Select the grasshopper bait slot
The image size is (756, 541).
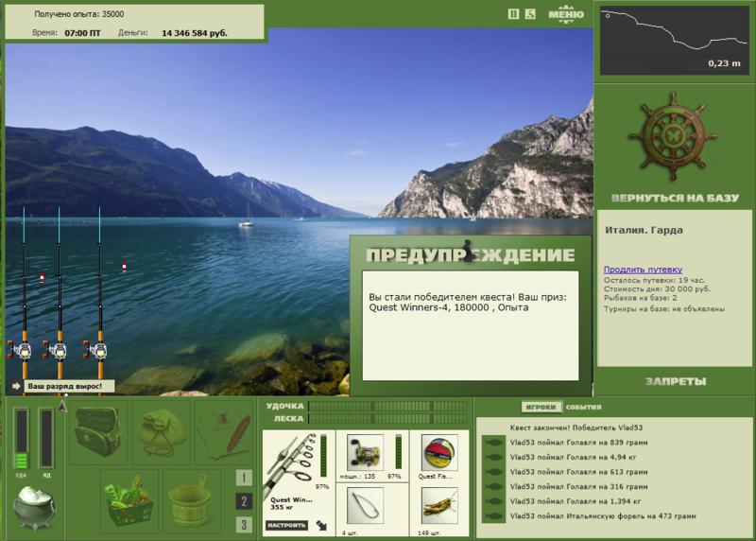438,506
